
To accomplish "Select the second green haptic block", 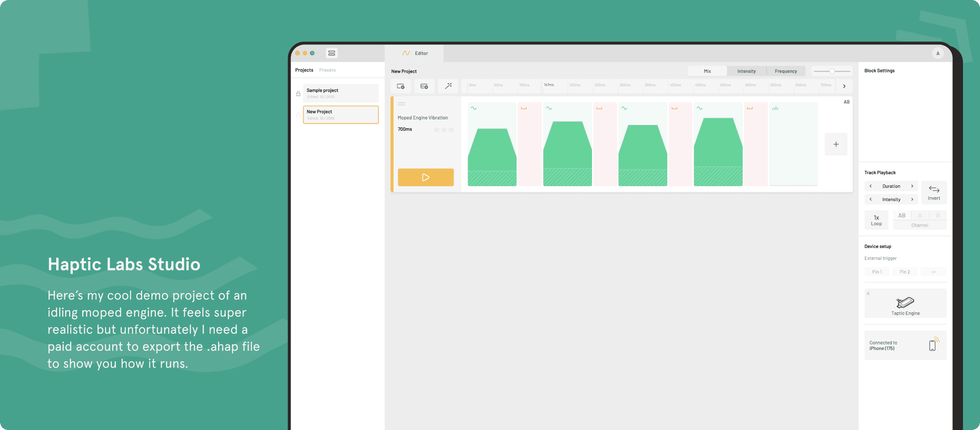I will [x=567, y=144].
